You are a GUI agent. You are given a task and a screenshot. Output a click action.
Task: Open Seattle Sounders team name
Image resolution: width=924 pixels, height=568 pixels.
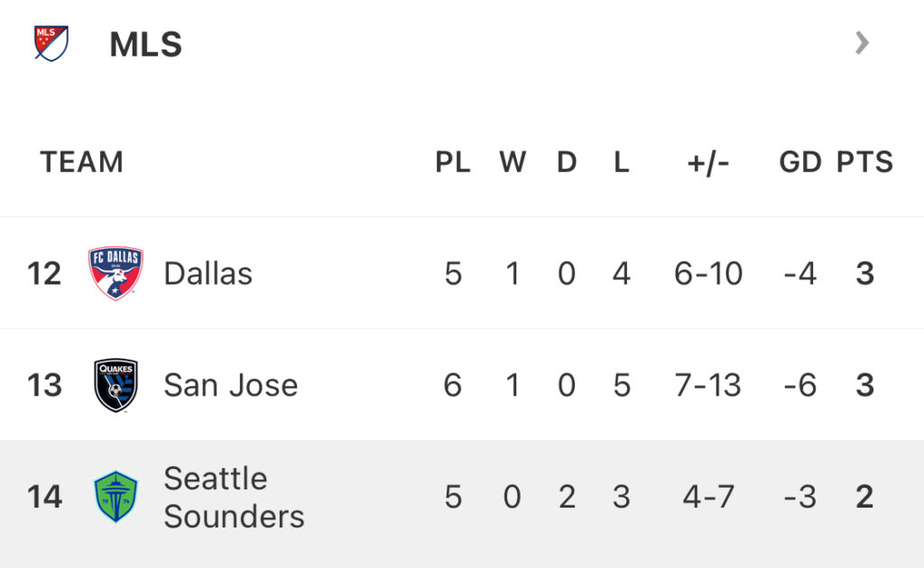(x=234, y=498)
